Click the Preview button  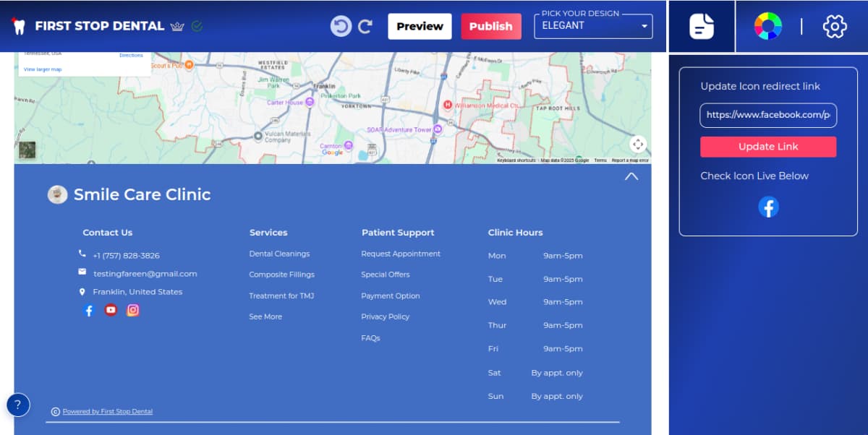(x=420, y=26)
